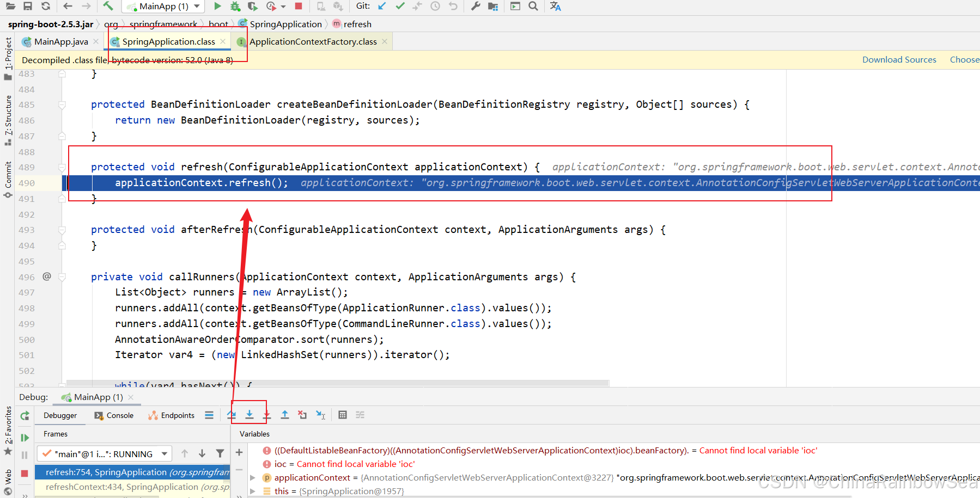Expand the applicationContext variable node
980x498 pixels.
(x=253, y=477)
